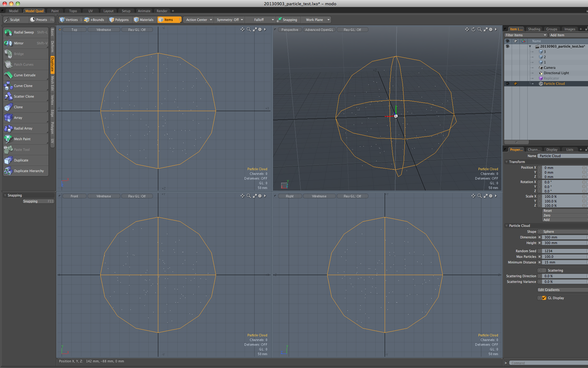
Task: Click the Add Item button
Action: [569, 35]
